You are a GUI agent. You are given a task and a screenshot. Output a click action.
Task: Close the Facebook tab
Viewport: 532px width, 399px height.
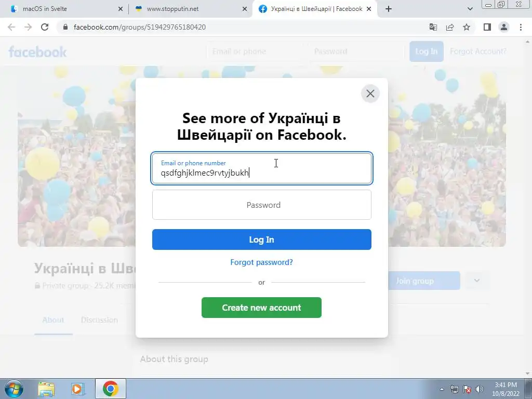[x=369, y=9]
